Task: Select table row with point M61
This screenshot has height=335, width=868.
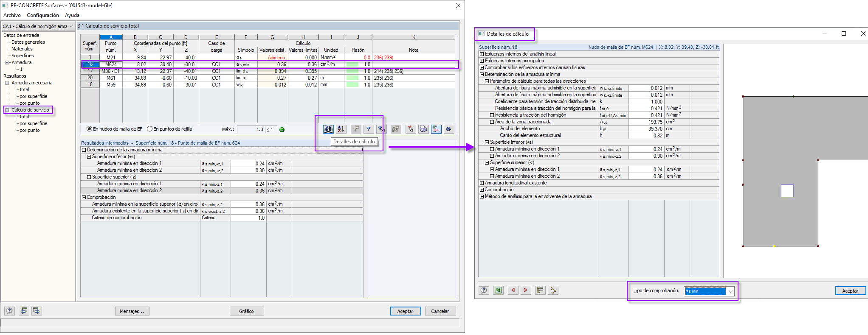Action: click(x=268, y=78)
